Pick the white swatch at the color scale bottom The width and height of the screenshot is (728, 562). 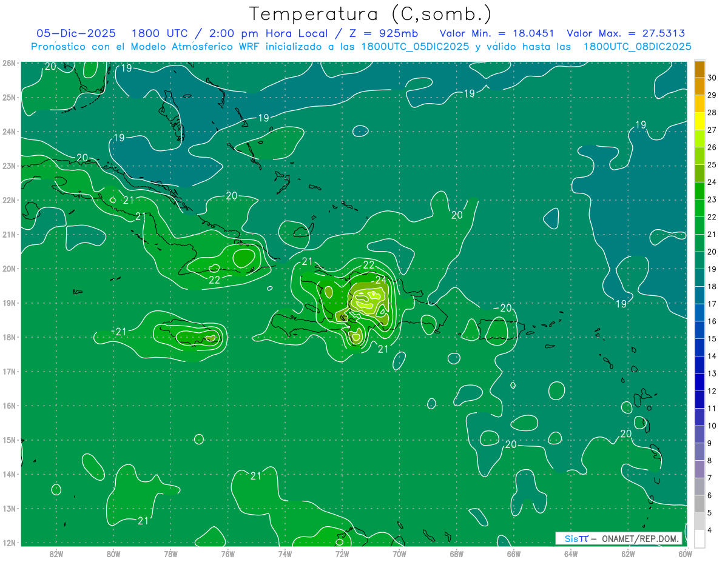pyautogui.click(x=699, y=538)
